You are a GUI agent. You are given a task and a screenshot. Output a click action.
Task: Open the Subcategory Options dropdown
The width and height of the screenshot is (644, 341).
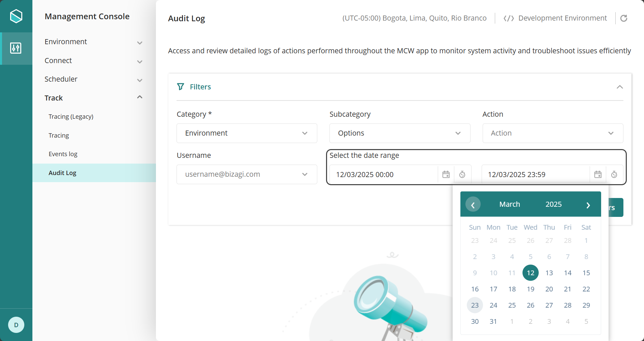coord(399,133)
